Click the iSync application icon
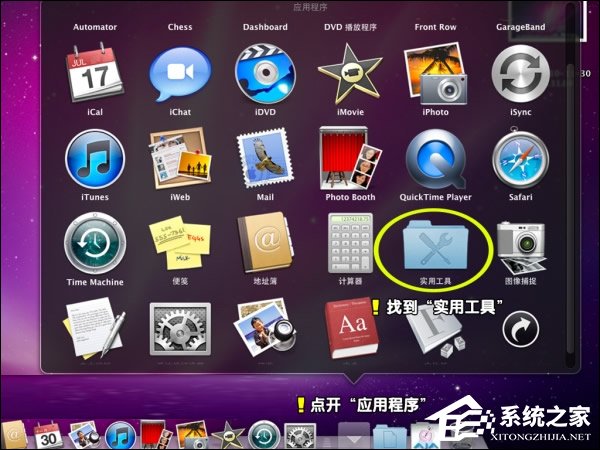This screenshot has width=600, height=450. click(x=520, y=73)
